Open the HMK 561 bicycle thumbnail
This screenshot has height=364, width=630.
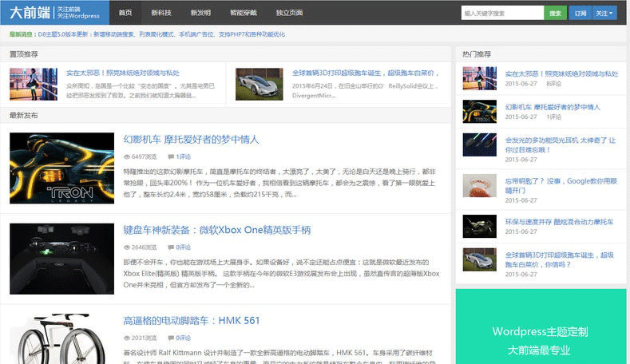point(61,339)
